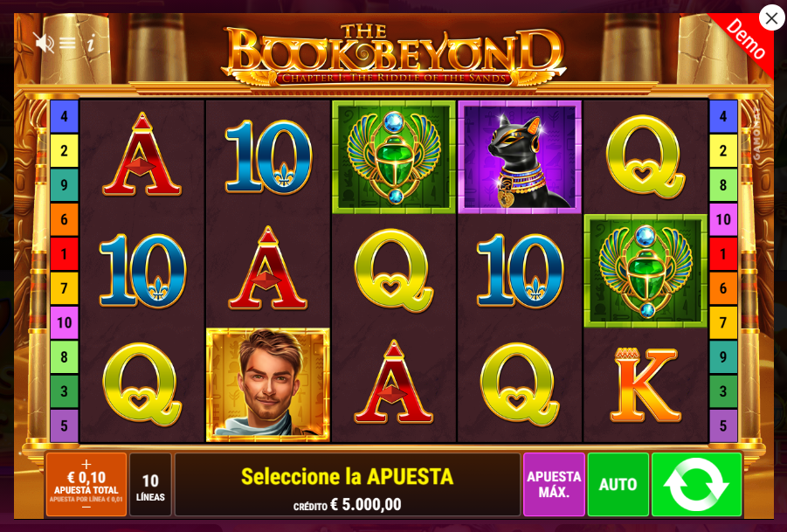
Task: Close the demo game overlay
Action: click(771, 18)
